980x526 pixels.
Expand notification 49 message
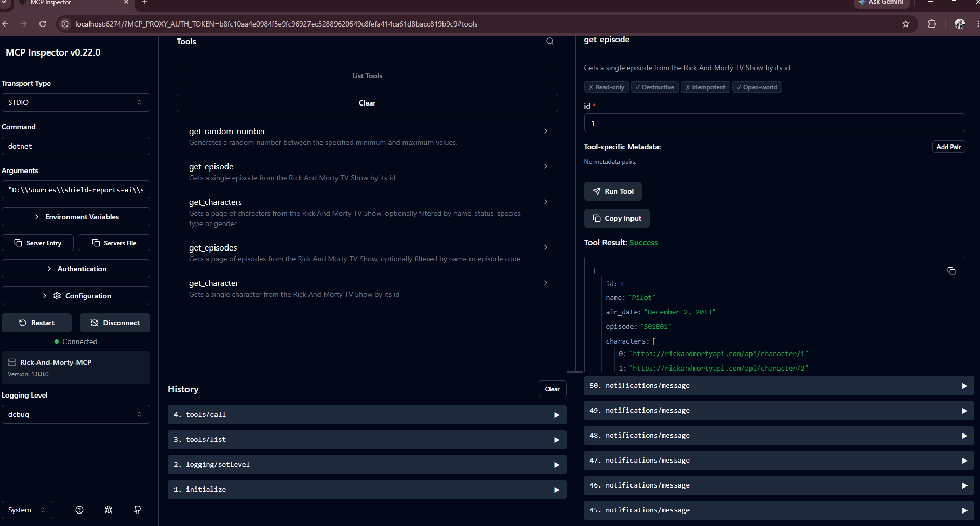778,411
